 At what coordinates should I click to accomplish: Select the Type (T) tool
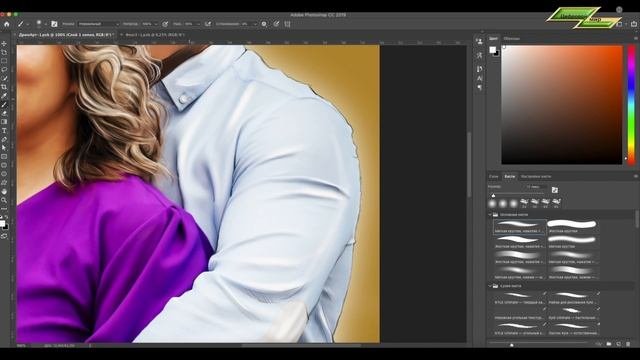[4, 131]
